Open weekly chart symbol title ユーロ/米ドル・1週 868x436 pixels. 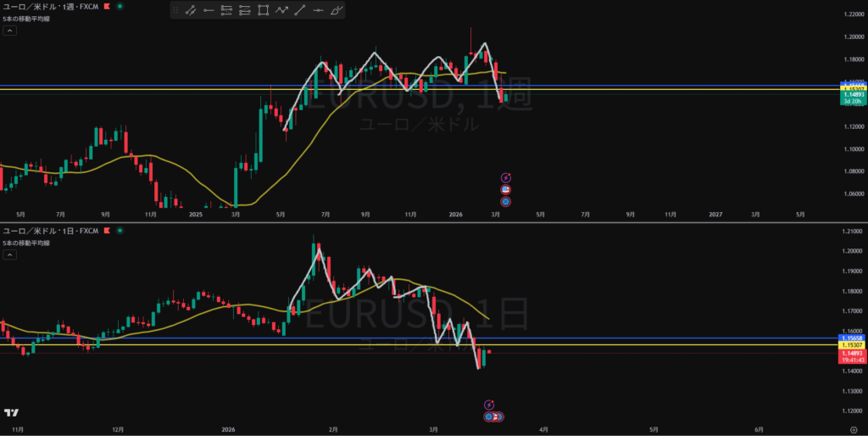pos(51,6)
